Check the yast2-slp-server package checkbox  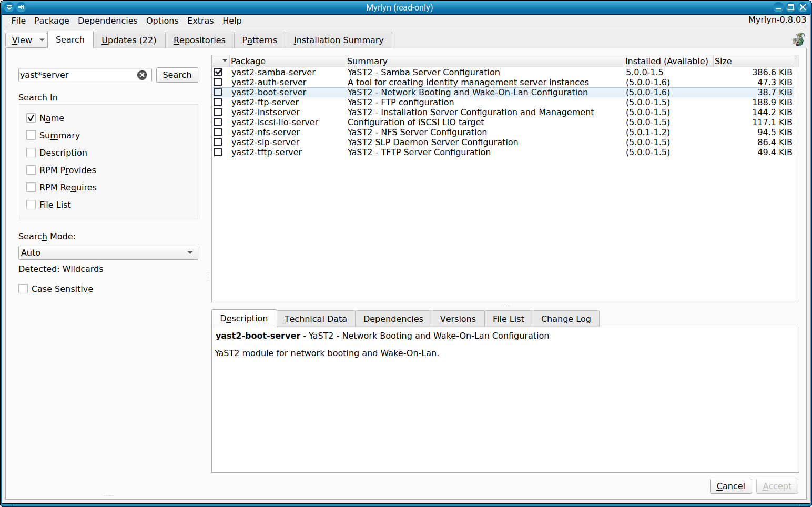(218, 142)
